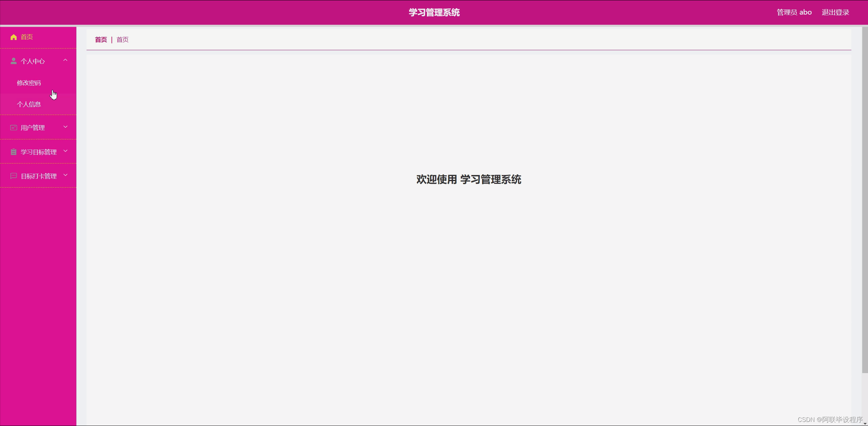Select the person icon beside 个人中心

coord(14,60)
